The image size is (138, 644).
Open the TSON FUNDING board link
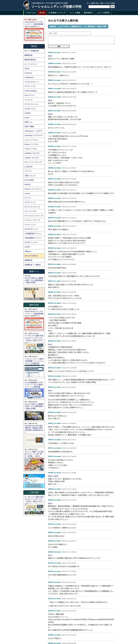(x=34, y=91)
